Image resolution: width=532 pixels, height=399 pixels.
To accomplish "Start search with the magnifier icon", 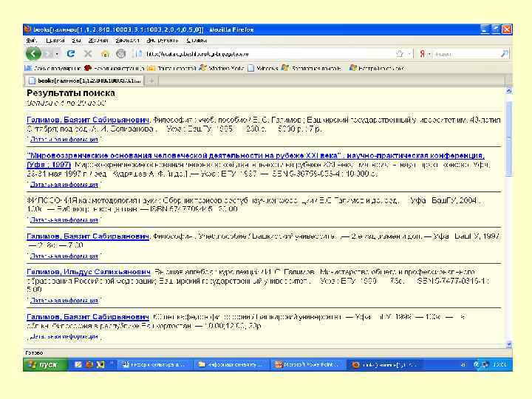I will pyautogui.click(x=505, y=54).
